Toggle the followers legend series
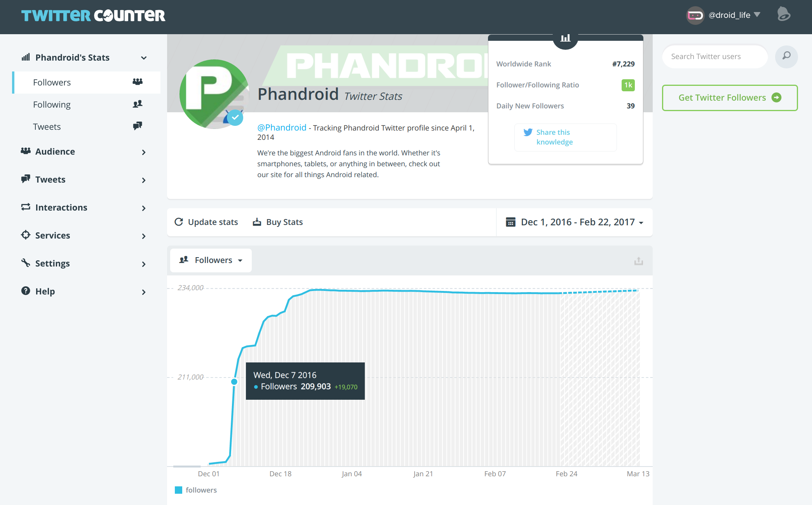Screen dimensions: 812x505 (196, 490)
